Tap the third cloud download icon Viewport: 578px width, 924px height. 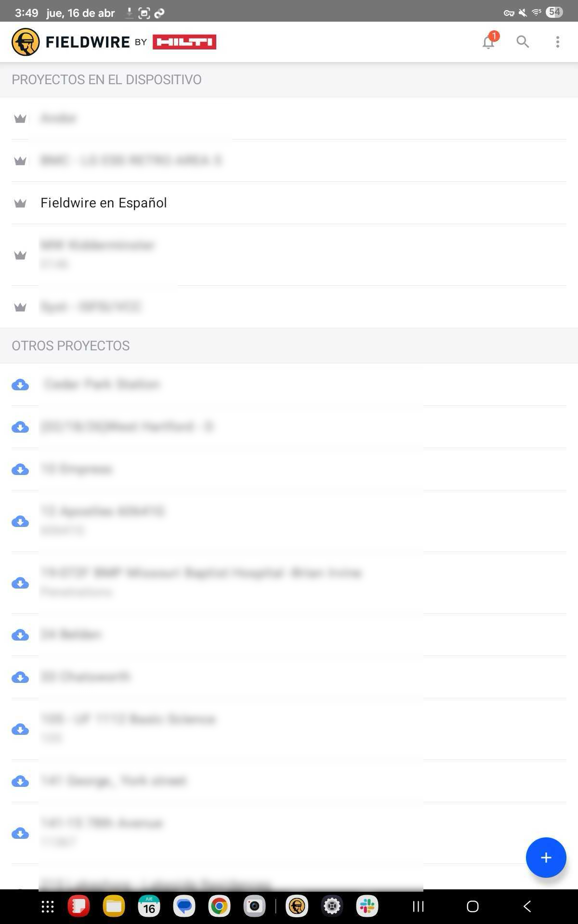(20, 469)
